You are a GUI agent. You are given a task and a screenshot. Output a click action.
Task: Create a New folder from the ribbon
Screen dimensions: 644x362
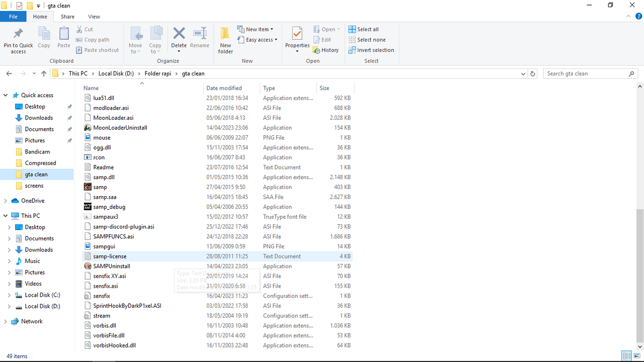[225, 40]
